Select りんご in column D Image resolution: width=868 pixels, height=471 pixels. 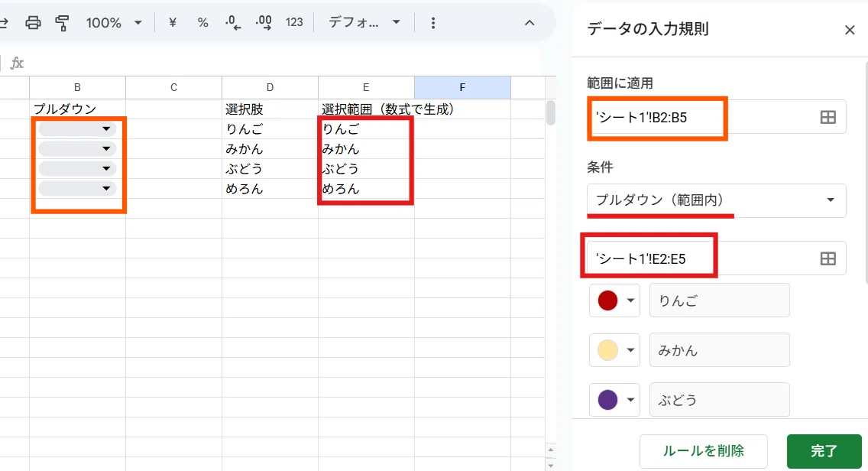[270, 129]
